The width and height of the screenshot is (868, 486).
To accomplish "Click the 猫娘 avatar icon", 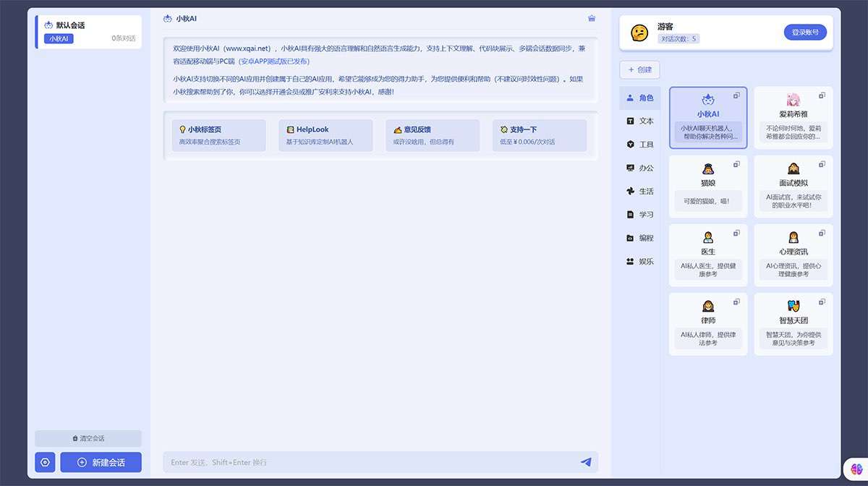I will tap(708, 169).
